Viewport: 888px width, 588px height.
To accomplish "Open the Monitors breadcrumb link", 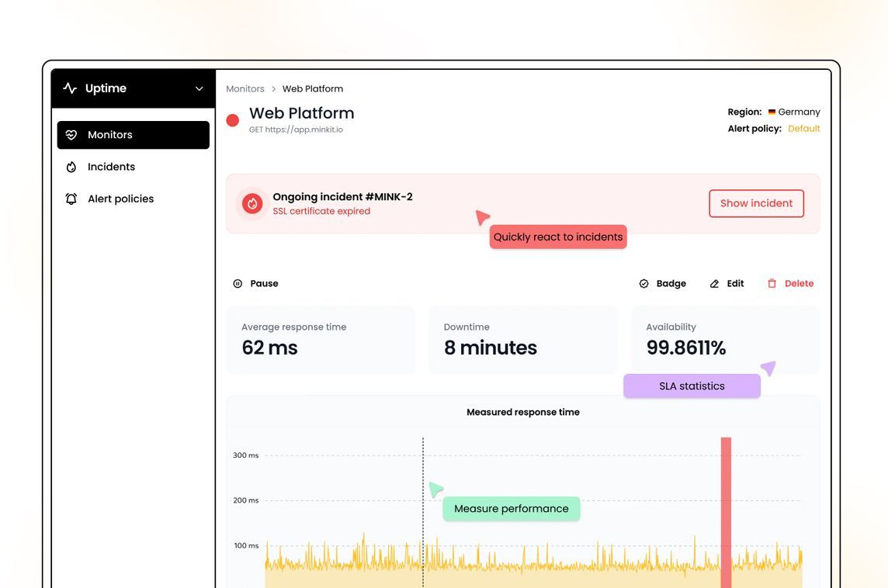I will coord(245,88).
